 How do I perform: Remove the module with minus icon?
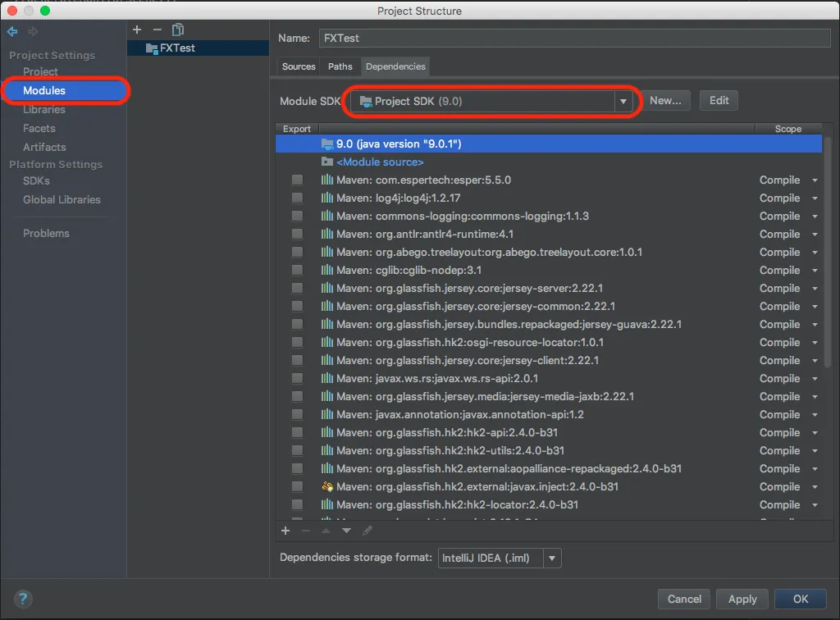(x=157, y=30)
